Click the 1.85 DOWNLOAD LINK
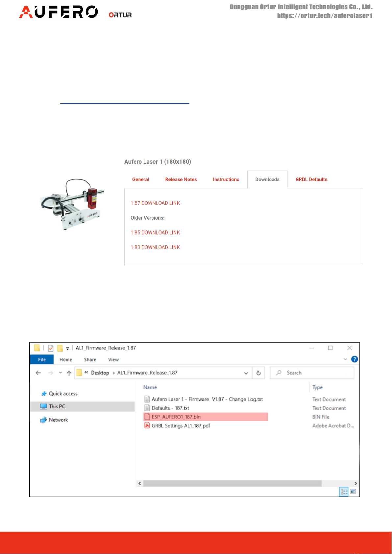The height and width of the screenshot is (554, 392). pyautogui.click(x=155, y=232)
